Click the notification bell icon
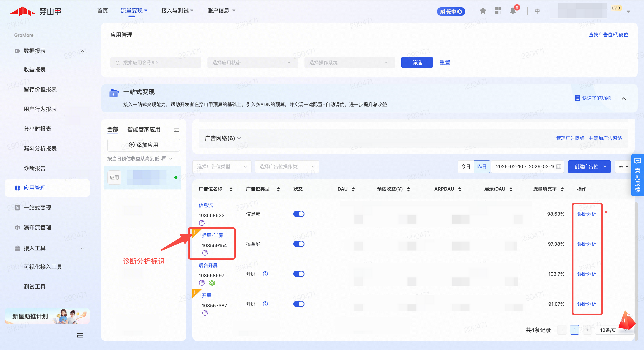644x350 pixels. (x=513, y=11)
